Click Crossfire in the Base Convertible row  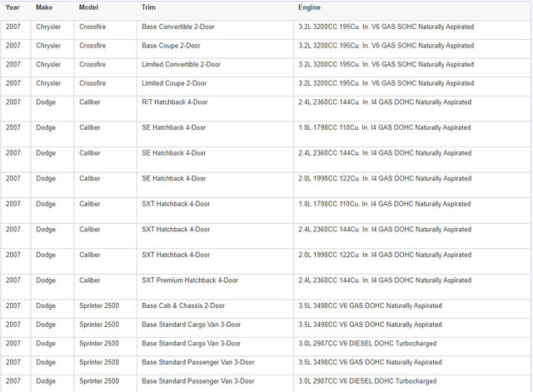tap(92, 27)
